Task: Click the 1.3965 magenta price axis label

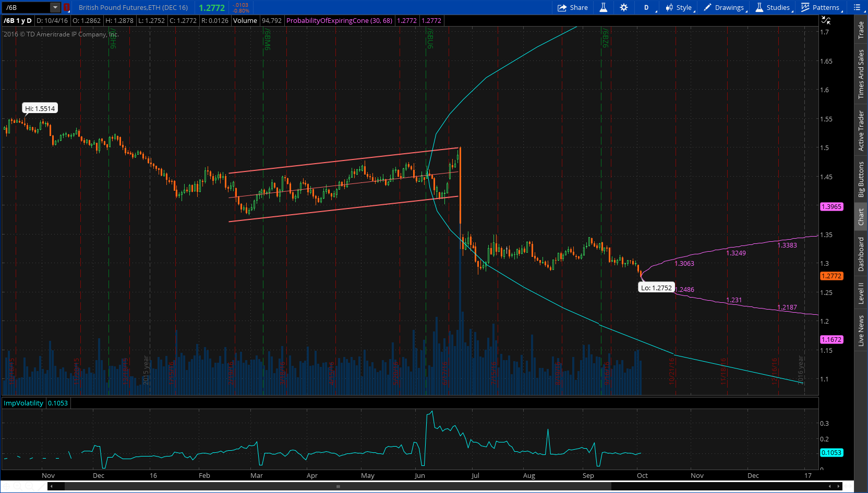Action: pyautogui.click(x=831, y=207)
